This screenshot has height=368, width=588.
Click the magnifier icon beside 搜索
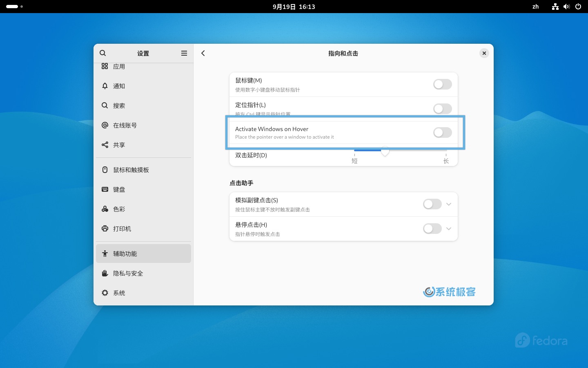click(x=105, y=105)
